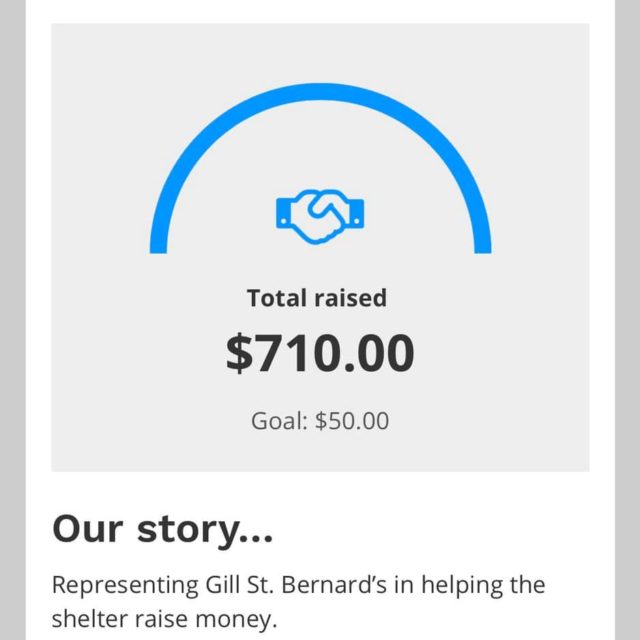The image size is (640, 640).
Task: Click the $50.00 goal value
Action: coord(352,421)
